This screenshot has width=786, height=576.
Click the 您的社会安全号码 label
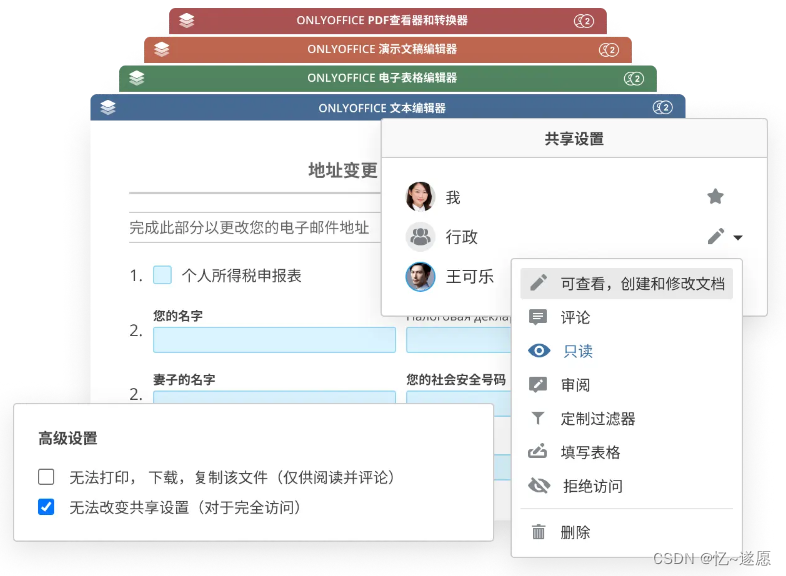(456, 380)
